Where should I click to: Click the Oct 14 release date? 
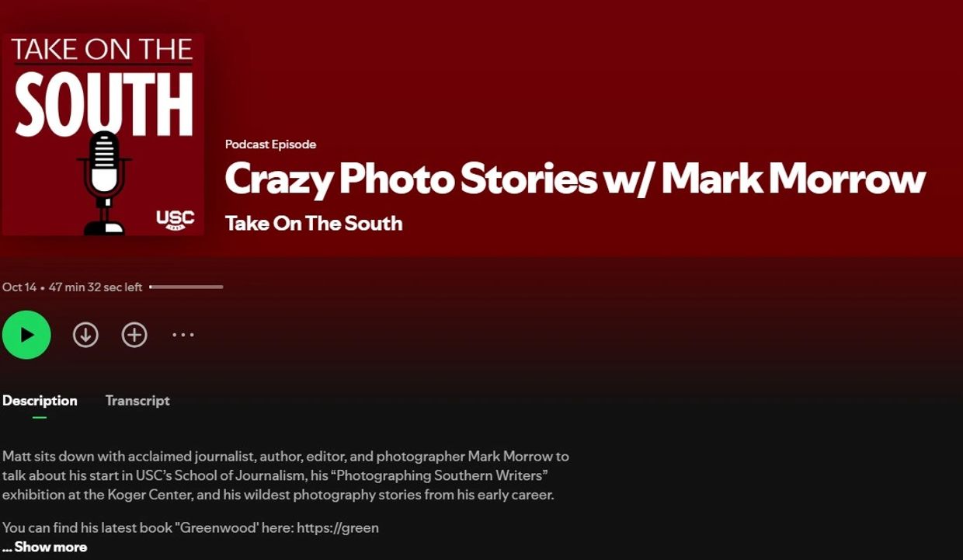click(x=19, y=287)
